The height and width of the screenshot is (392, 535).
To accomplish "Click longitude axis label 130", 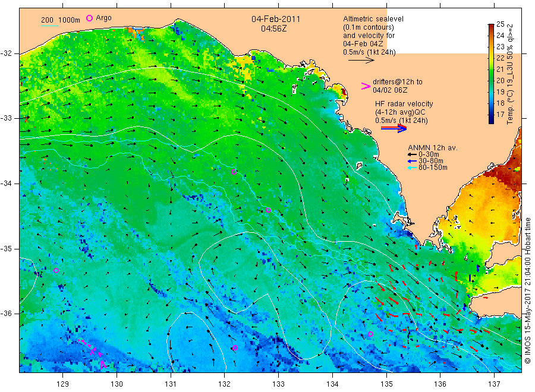I will point(117,384).
